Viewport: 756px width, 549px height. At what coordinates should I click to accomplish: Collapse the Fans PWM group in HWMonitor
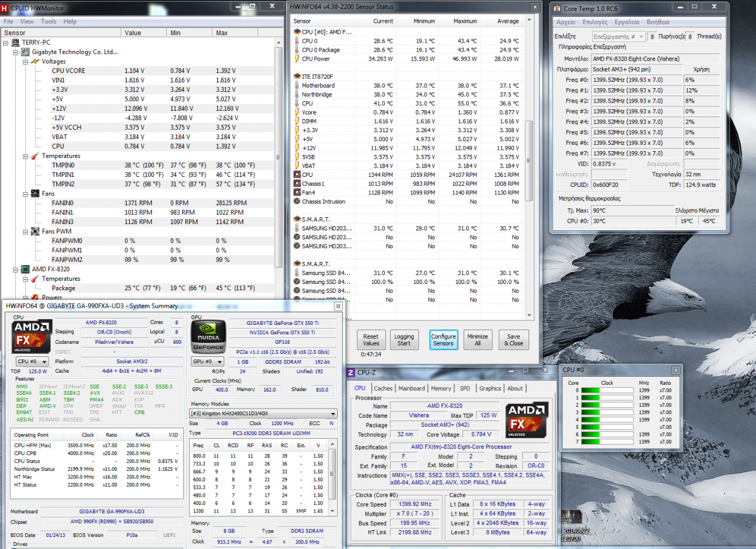pos(26,232)
